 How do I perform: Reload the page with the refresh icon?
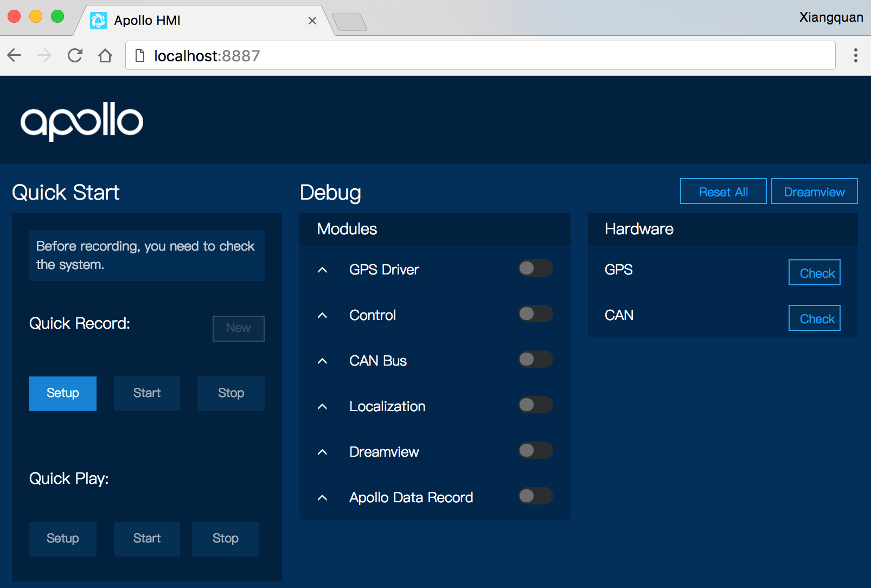tap(75, 55)
